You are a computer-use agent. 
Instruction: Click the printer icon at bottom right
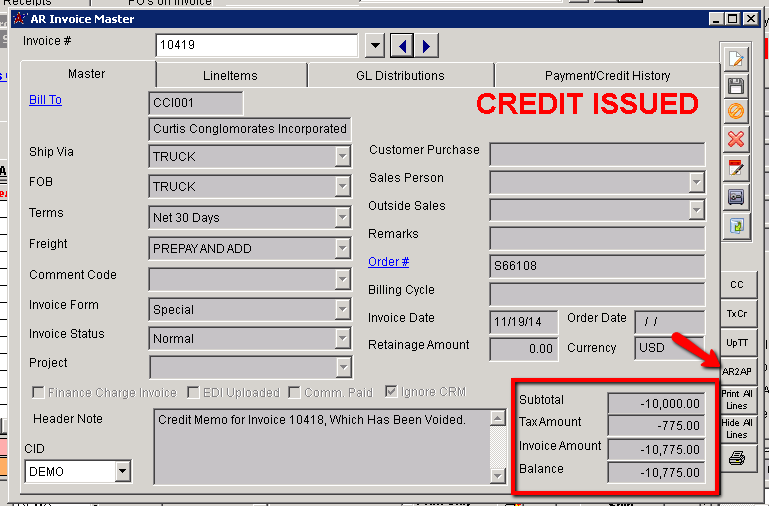(736, 458)
